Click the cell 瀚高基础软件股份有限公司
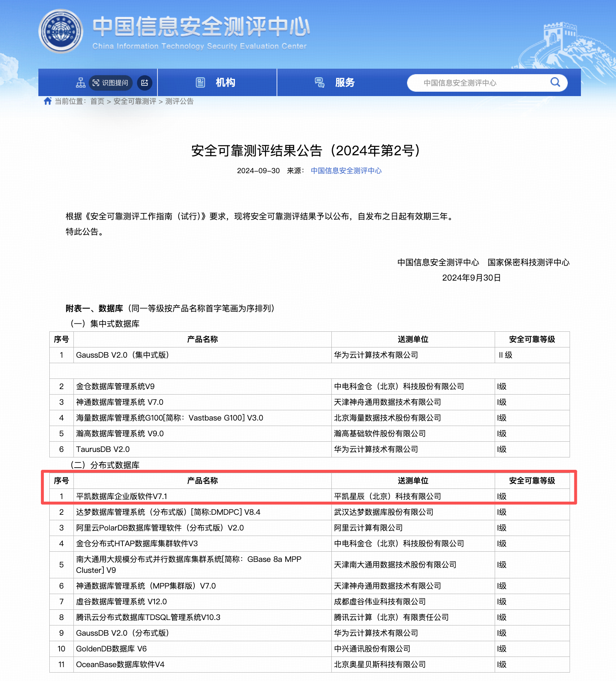Screen dimensions: 616x681 coord(413,434)
